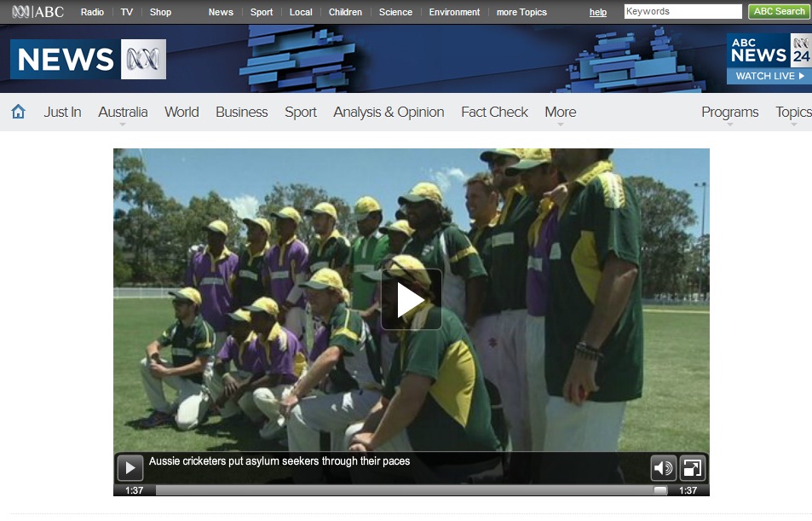The height and width of the screenshot is (521, 812).
Task: Select Analysis & Opinion in navigation
Action: pyautogui.click(x=389, y=112)
